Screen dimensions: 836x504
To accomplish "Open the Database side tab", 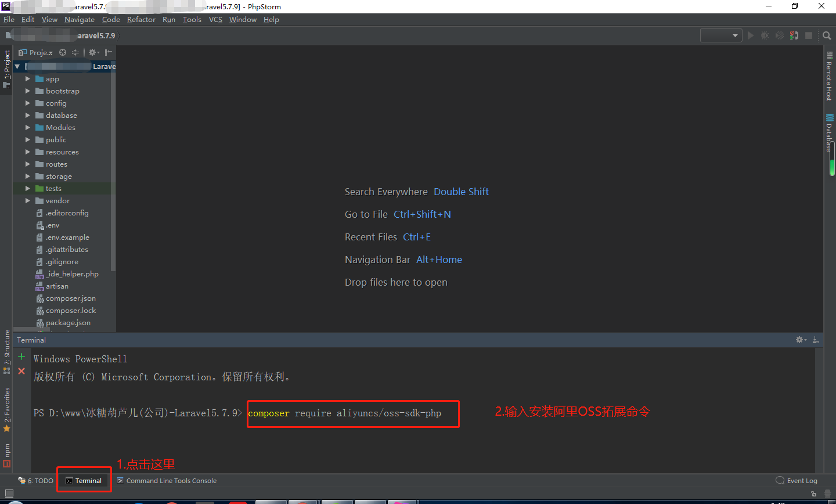I will [830, 133].
